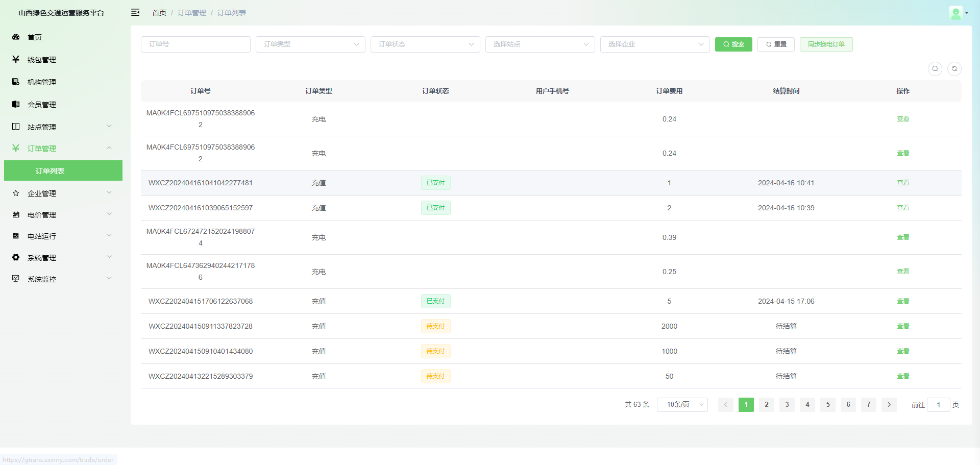Click the 已支付 tag for the 2024-04-15 17:06 order

[436, 301]
